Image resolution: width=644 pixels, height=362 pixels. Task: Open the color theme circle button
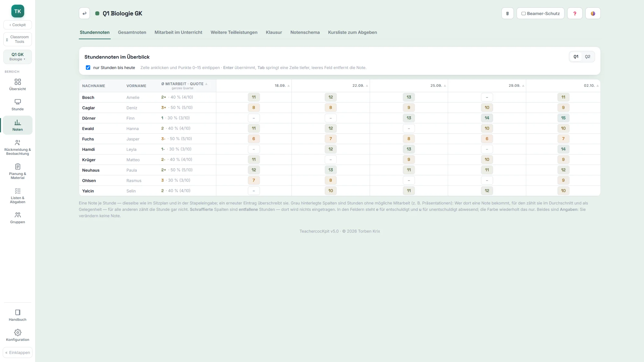coord(593,13)
